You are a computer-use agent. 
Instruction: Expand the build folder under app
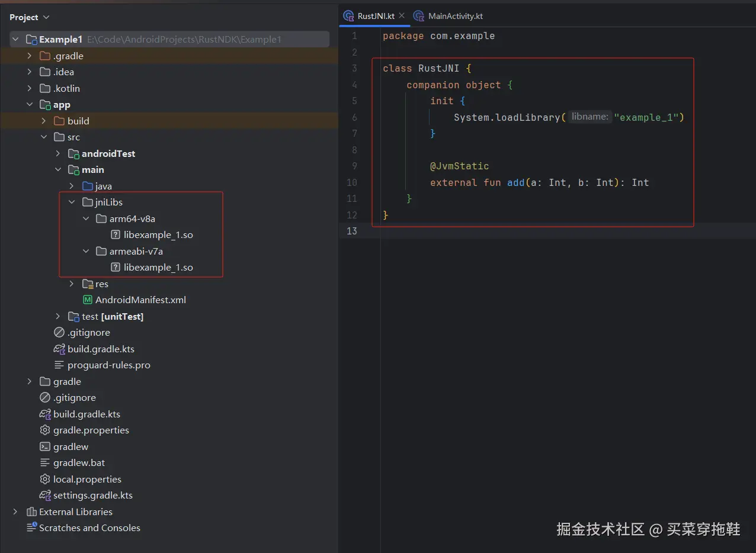tap(44, 121)
